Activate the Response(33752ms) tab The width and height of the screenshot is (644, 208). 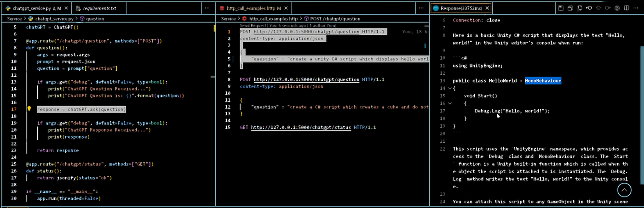[460, 8]
